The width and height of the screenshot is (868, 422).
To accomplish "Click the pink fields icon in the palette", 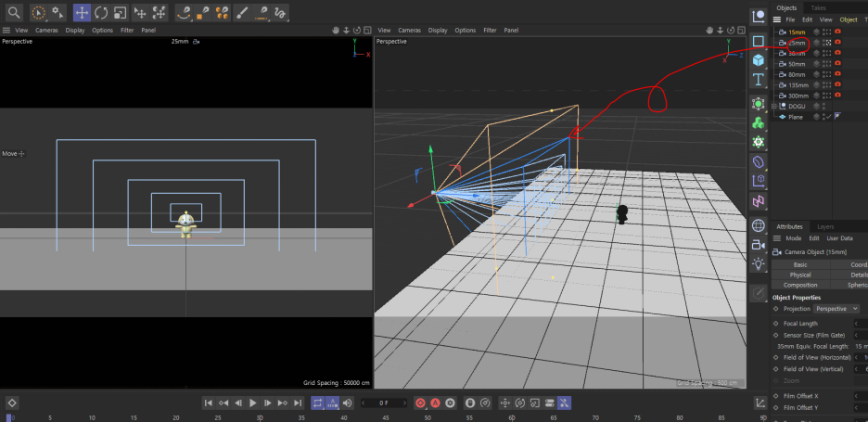I will pos(759,201).
